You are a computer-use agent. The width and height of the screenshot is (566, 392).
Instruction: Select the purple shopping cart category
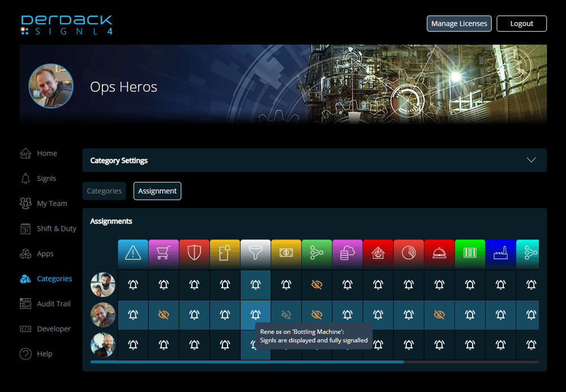(x=164, y=253)
